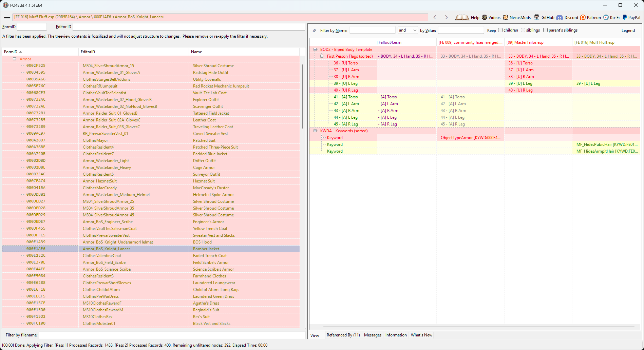Click the left tree vertical scrollbar
Screen dimensions: 644x350
click(302, 96)
